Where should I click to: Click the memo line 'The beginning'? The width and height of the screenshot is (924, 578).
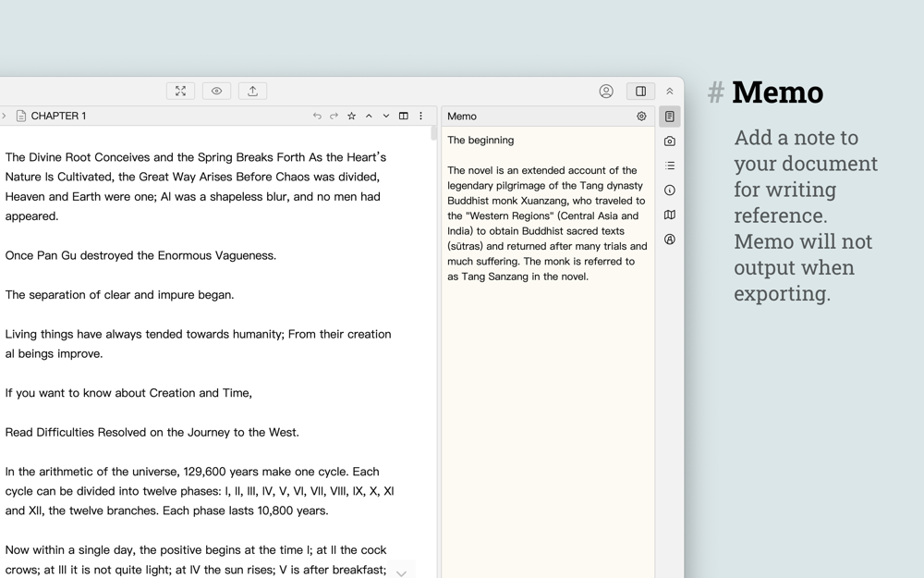[480, 140]
